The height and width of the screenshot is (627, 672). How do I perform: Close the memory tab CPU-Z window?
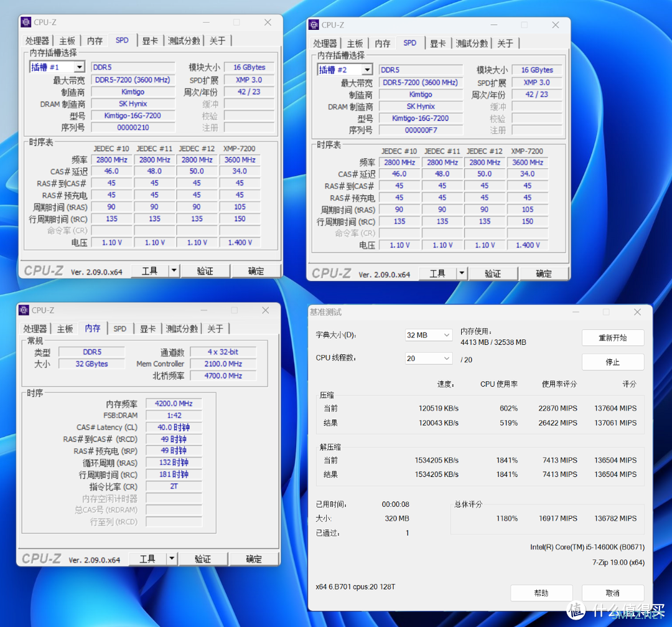(266, 310)
